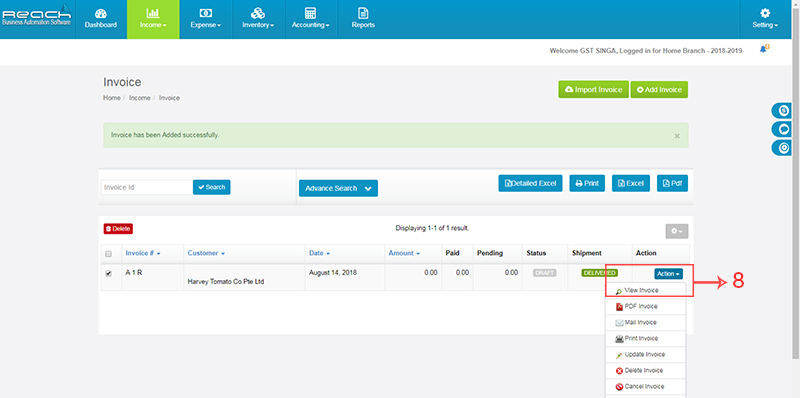Go to Income breadcrumb link
The width and height of the screenshot is (800, 398).
139,98
